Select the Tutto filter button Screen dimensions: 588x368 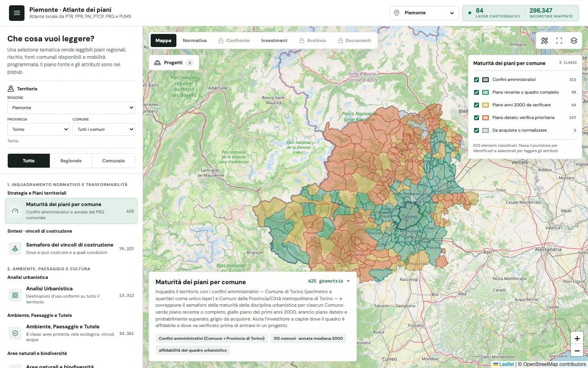tap(29, 161)
